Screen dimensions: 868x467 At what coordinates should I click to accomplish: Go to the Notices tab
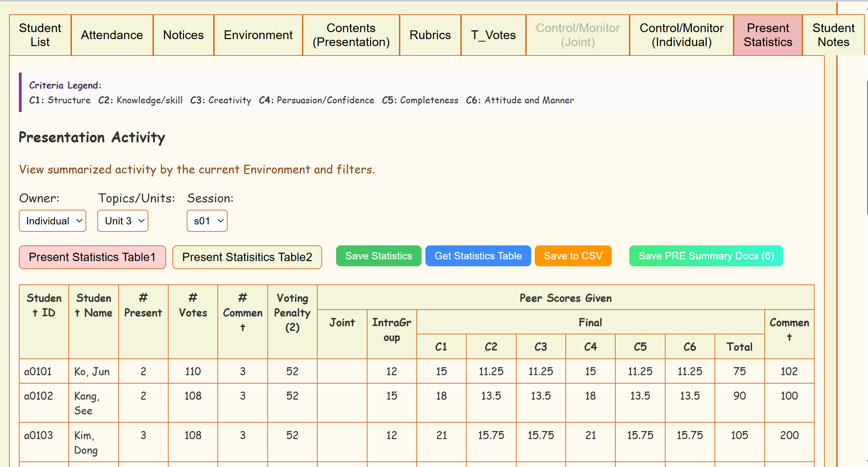[183, 35]
